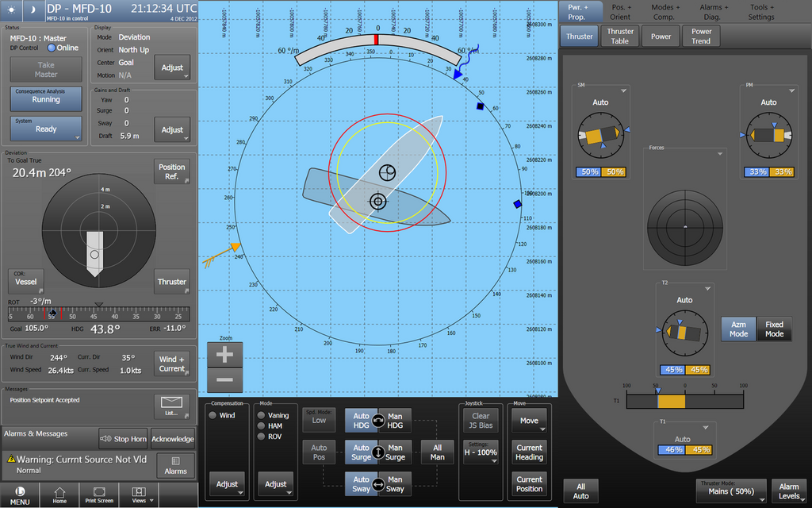
Task: Open the Joystick Settings H - 100% dropdown
Action: pos(481,452)
